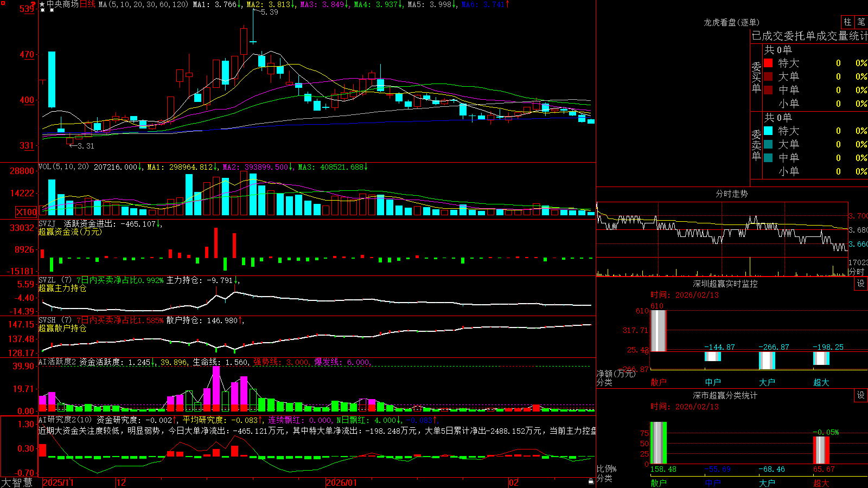Click the 超大 label in 深市超赢分类统计

click(x=821, y=483)
